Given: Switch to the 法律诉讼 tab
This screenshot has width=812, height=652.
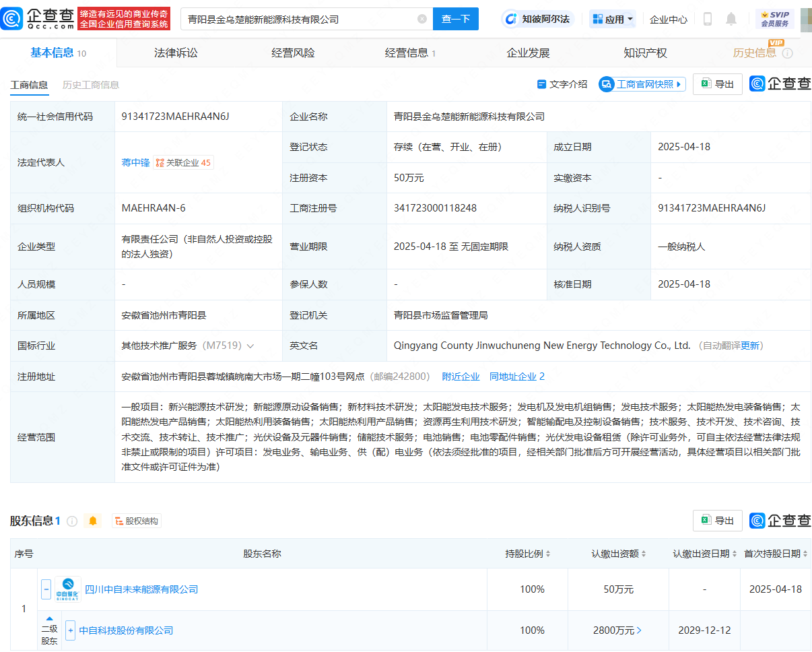Looking at the screenshot, I should coord(176,53).
